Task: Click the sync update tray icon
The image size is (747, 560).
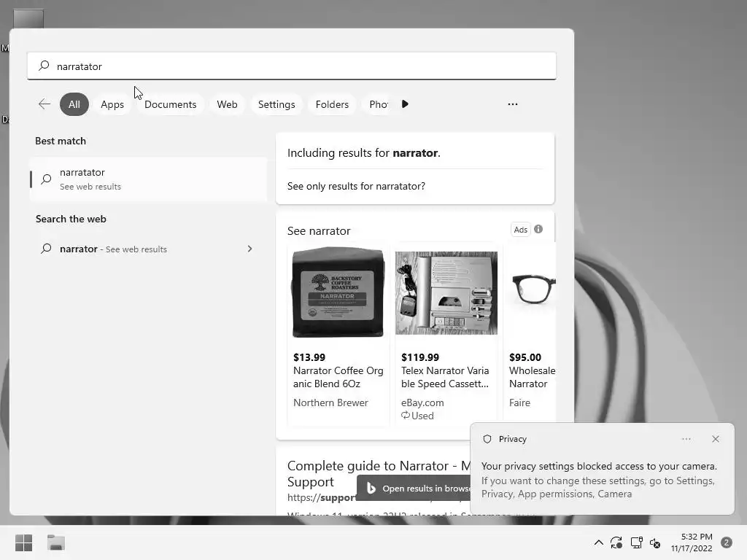Action: pyautogui.click(x=616, y=542)
